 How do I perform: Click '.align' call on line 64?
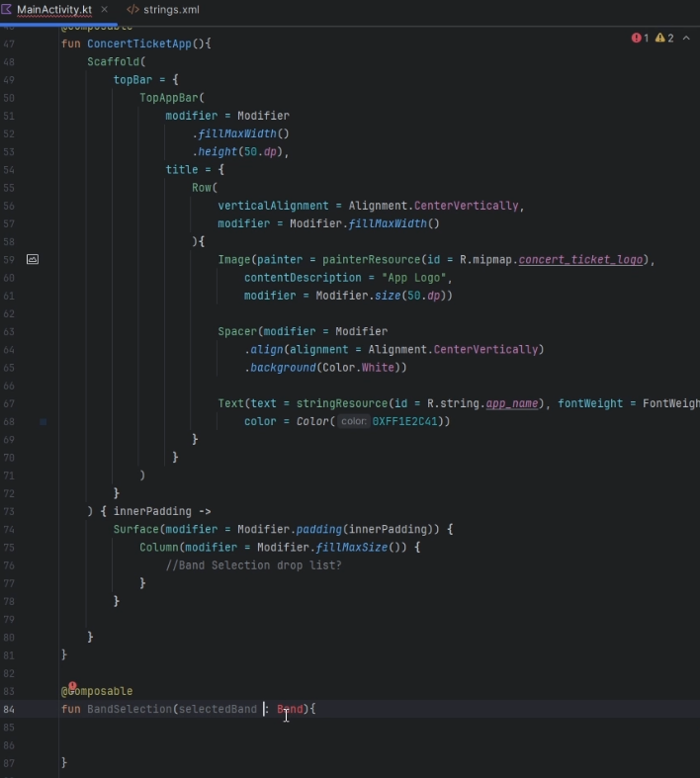point(263,350)
